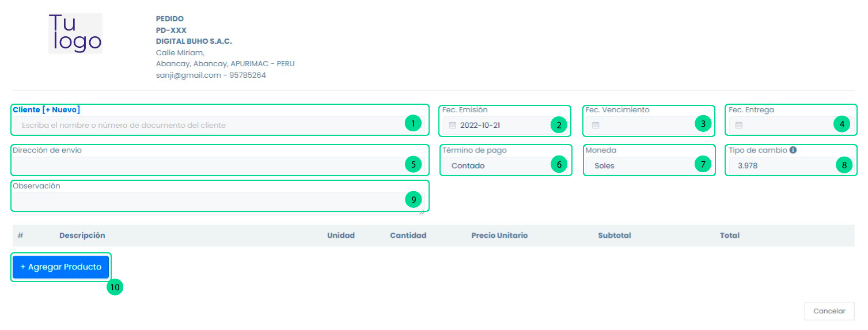The height and width of the screenshot is (330, 868).
Task: Click the green badge numbered 1
Action: pyautogui.click(x=412, y=123)
